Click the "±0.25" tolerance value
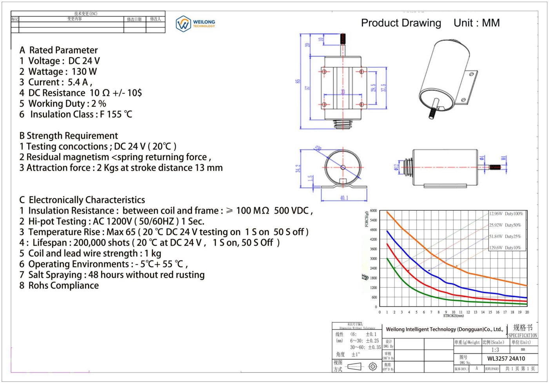 point(372,341)
